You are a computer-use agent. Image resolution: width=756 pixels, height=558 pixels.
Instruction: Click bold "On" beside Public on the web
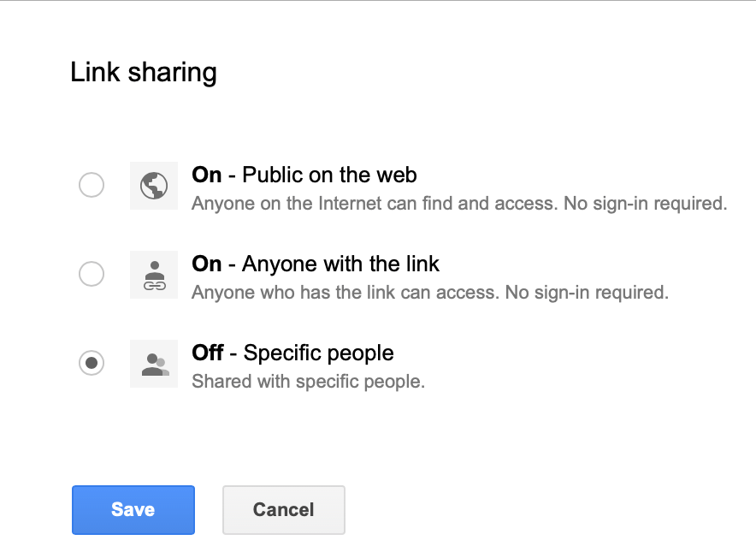tap(207, 175)
